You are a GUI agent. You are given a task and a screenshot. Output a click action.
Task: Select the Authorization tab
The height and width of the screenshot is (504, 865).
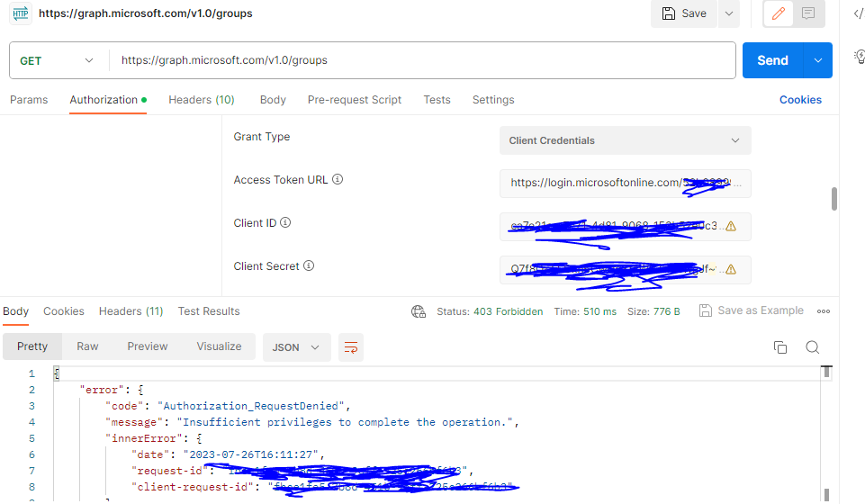(x=108, y=100)
